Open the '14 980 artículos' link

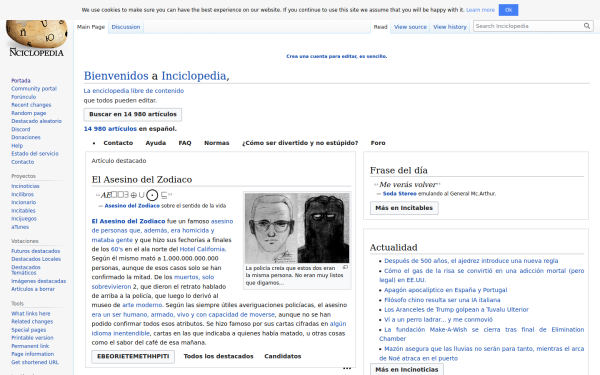[x=110, y=129]
